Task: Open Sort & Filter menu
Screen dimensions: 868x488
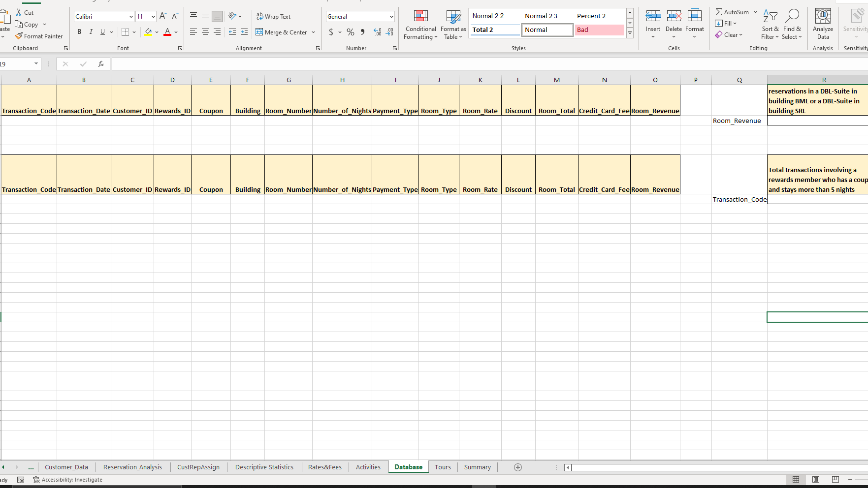Action: click(x=770, y=25)
